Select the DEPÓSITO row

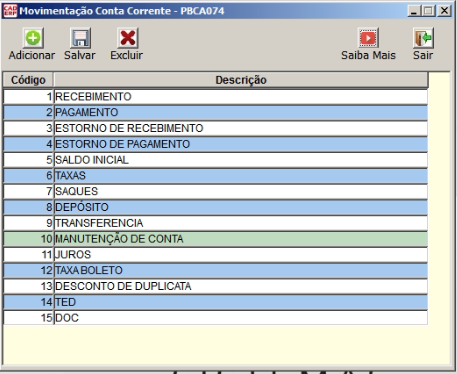click(215, 207)
